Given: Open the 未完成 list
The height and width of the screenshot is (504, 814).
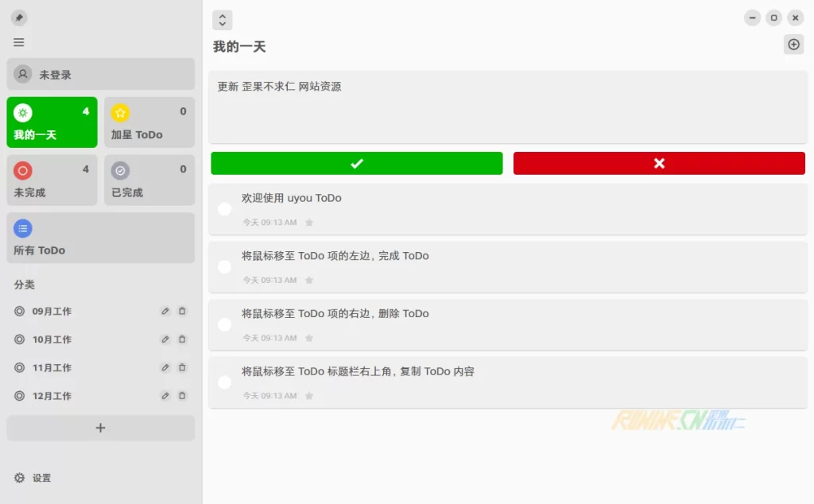Looking at the screenshot, I should 52,180.
